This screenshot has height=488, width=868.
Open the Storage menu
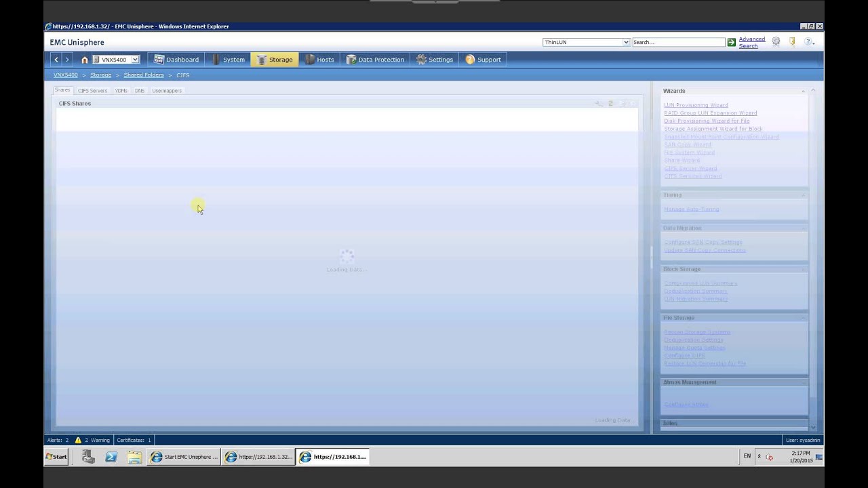coord(275,60)
